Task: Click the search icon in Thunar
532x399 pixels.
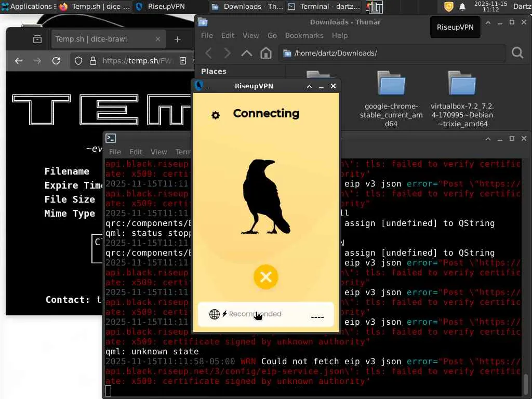Action: pyautogui.click(x=517, y=53)
